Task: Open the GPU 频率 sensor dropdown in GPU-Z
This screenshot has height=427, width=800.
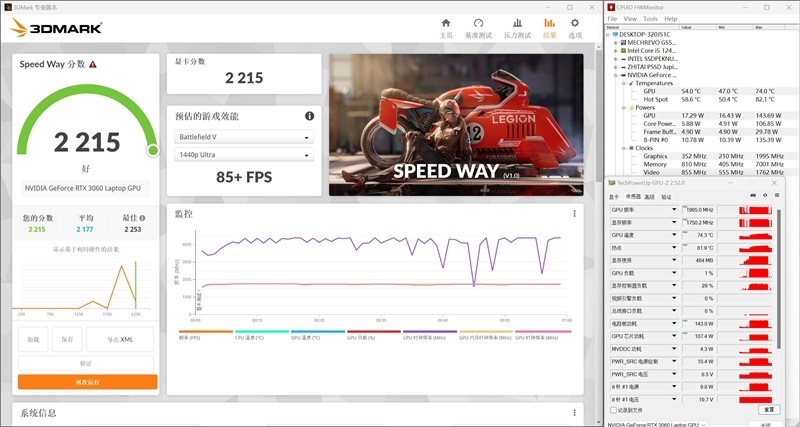Action: pos(674,210)
